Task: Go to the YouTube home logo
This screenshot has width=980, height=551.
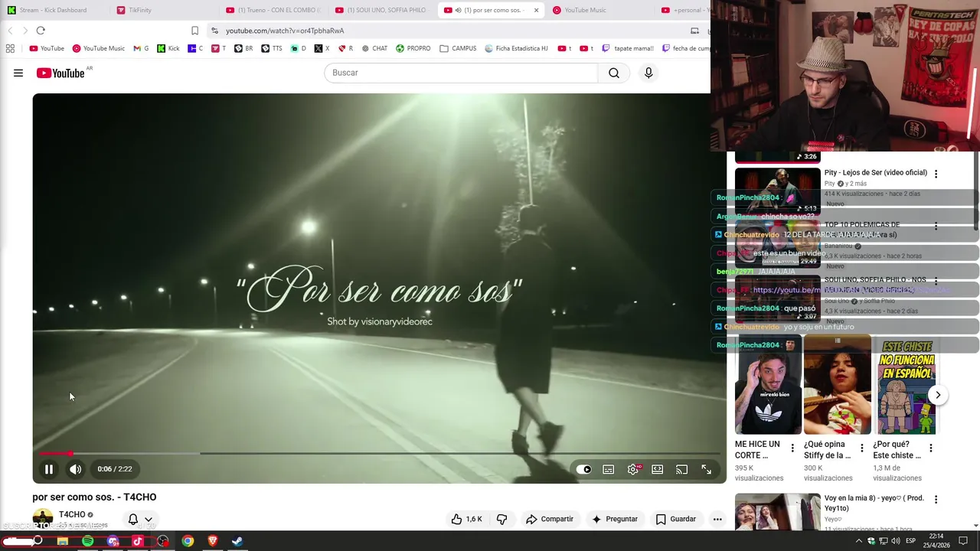Action: pyautogui.click(x=60, y=73)
